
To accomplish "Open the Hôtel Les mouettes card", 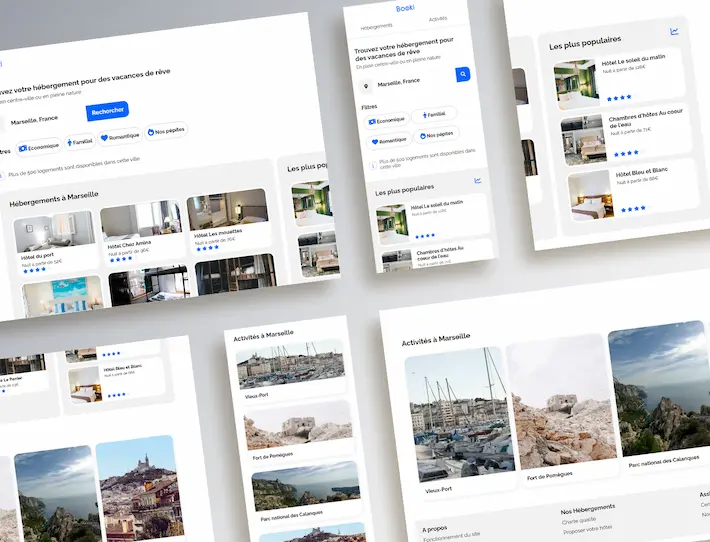I will 229,221.
